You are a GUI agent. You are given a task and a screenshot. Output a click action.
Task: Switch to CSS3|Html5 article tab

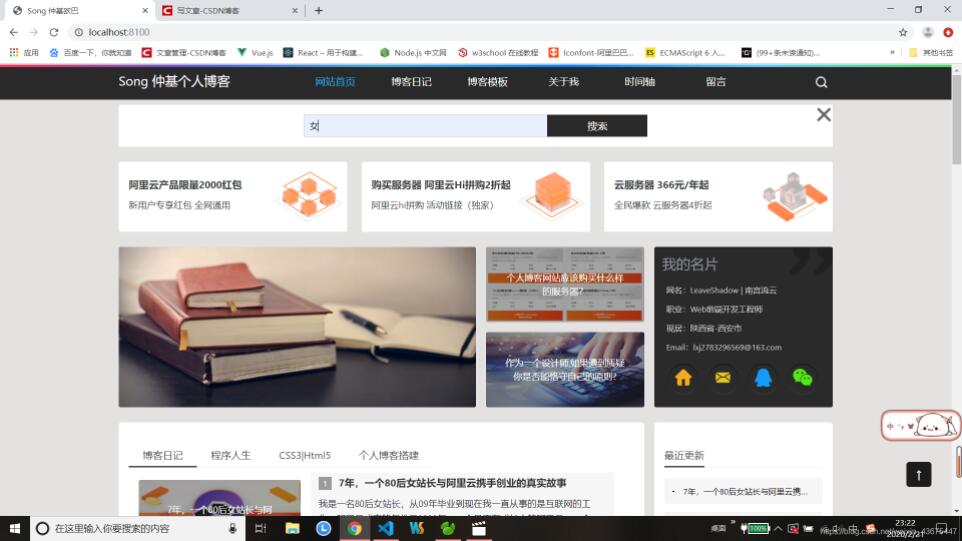(304, 455)
